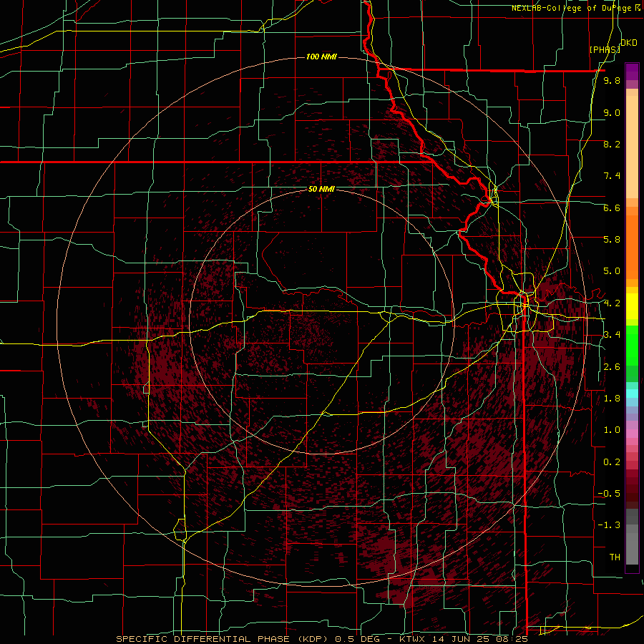Click the 9.0 scale value
Viewport: 644px width, 644px height.
click(x=612, y=112)
